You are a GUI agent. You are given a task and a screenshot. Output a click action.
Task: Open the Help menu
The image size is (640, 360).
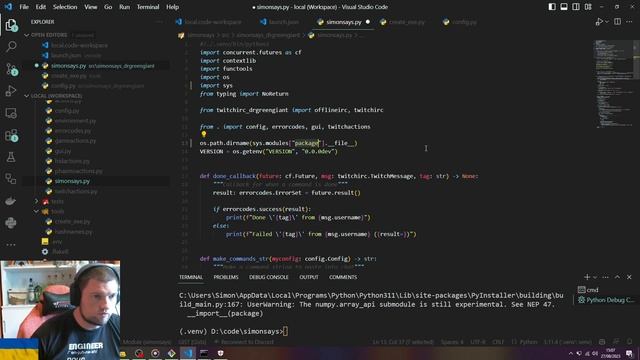point(173,7)
